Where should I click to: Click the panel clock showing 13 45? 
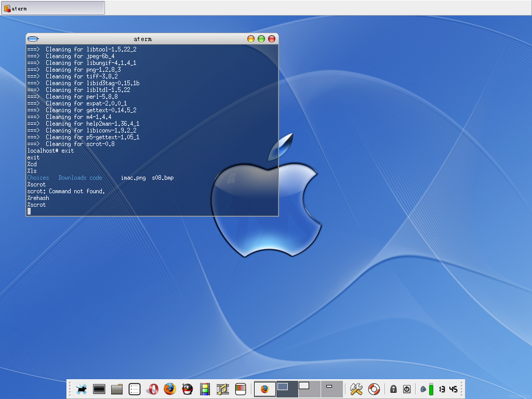(448, 389)
